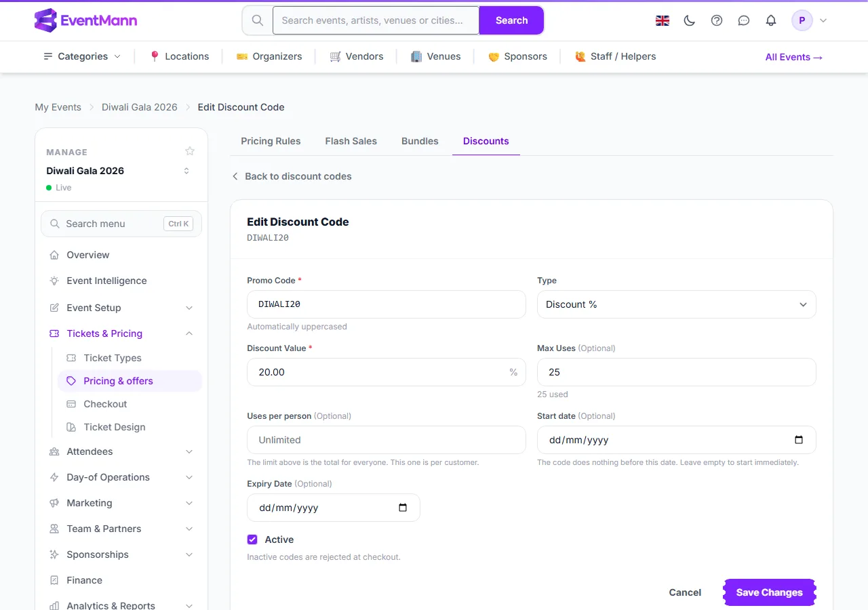Screen dimensions: 868x610
Task: Click the Save Changes button
Action: pyautogui.click(x=769, y=592)
